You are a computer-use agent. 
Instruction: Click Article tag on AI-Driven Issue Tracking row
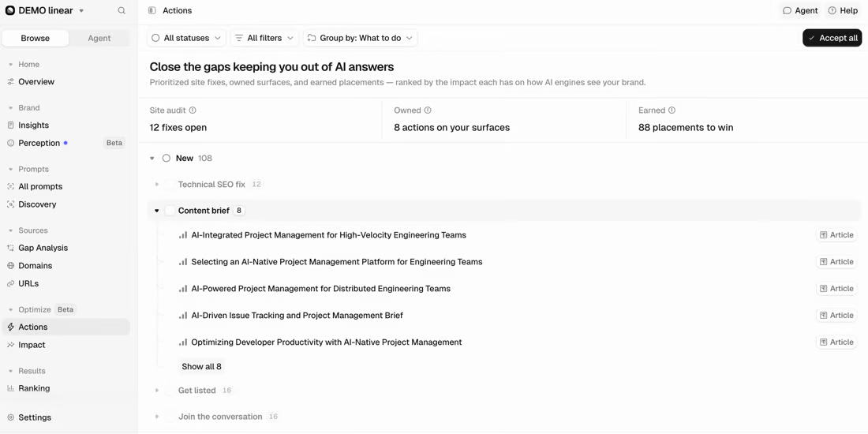pyautogui.click(x=836, y=316)
